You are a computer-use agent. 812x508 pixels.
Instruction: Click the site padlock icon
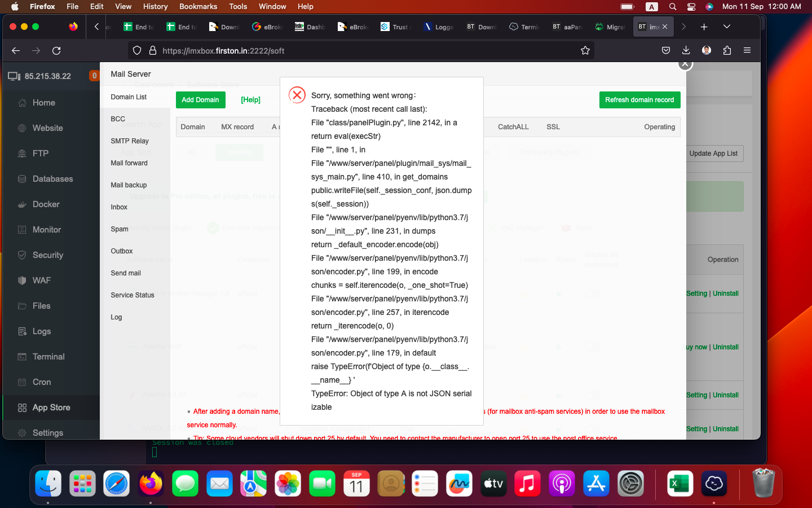click(152, 51)
